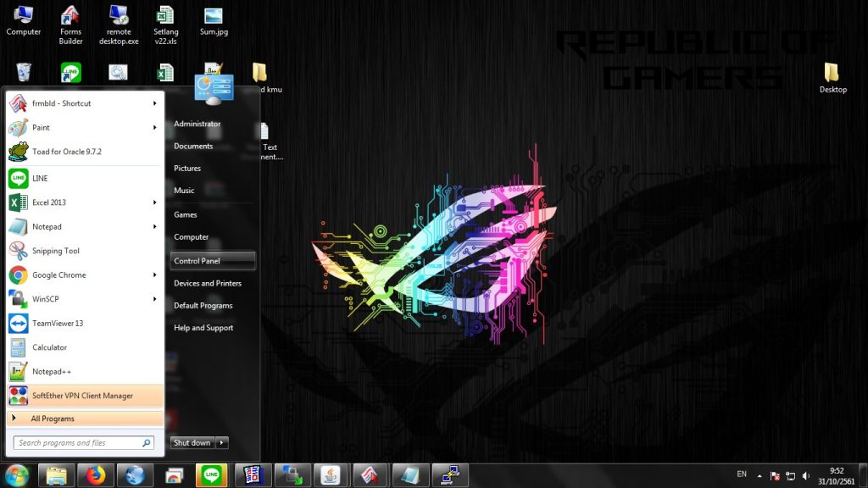Viewport: 868px width, 488px height.
Task: Click the Windows Start orb
Action: 17,475
